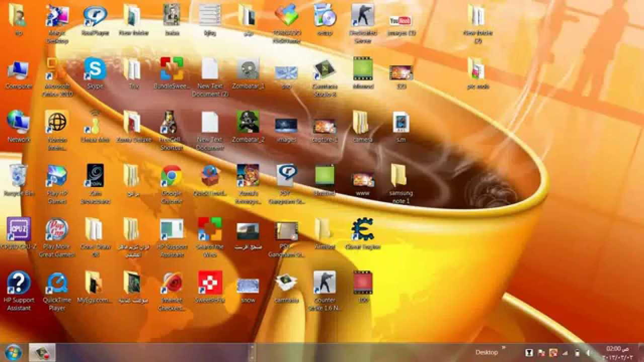Select the Counter-Strike 1.6 shortcut
This screenshot has width=644, height=362.
click(325, 291)
